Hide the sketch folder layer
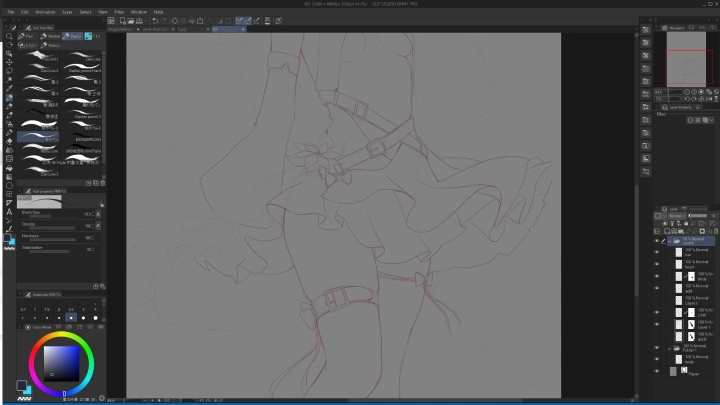 coord(656,241)
